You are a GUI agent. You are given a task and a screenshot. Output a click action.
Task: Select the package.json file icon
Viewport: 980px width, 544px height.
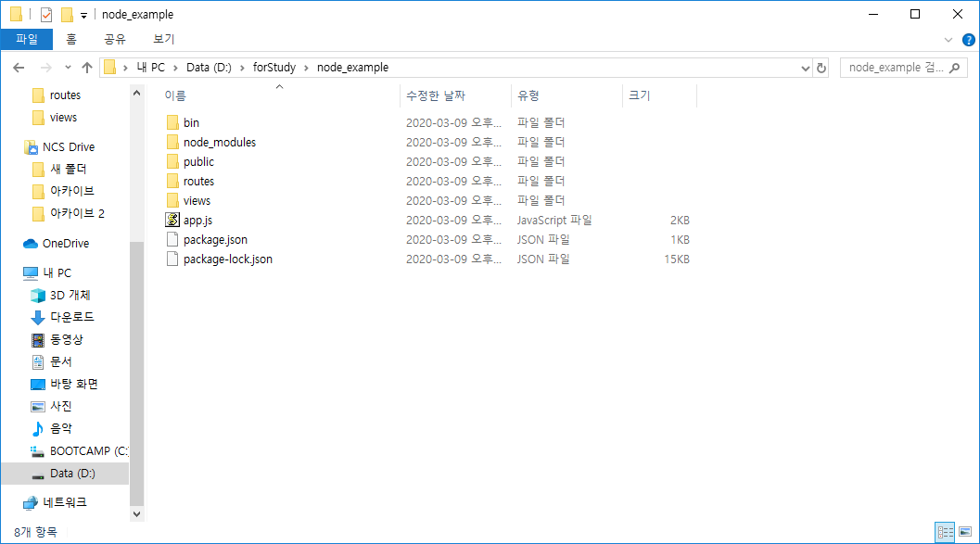pyautogui.click(x=172, y=239)
